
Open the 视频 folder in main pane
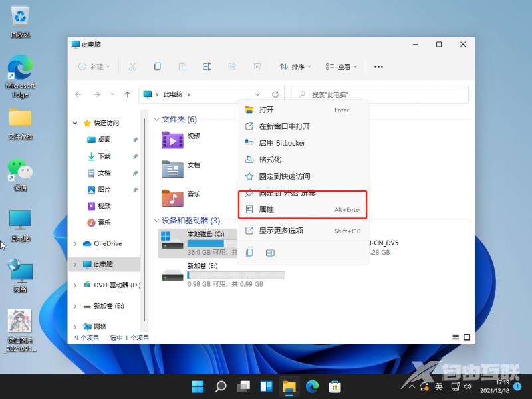pos(181,140)
